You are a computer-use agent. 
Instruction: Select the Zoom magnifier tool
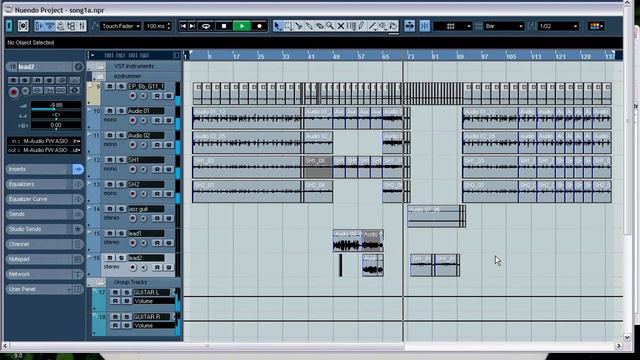click(x=330, y=26)
